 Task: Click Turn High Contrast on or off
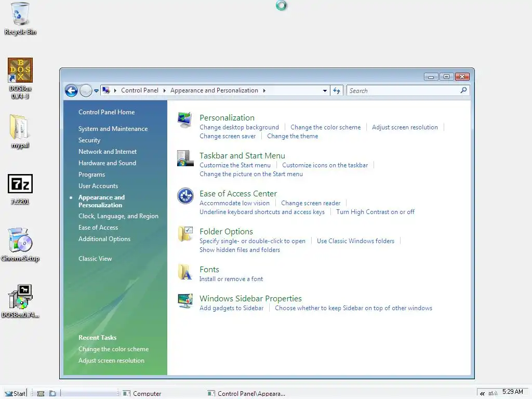[375, 212]
